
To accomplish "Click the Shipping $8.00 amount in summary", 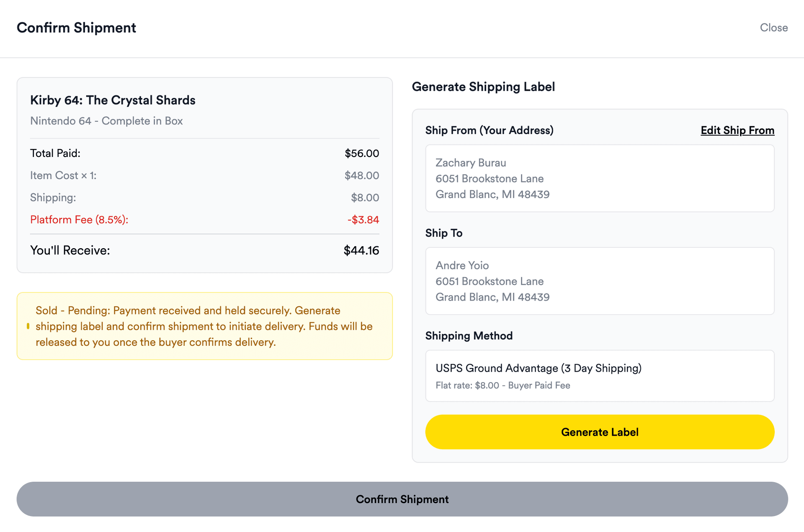I will click(365, 198).
